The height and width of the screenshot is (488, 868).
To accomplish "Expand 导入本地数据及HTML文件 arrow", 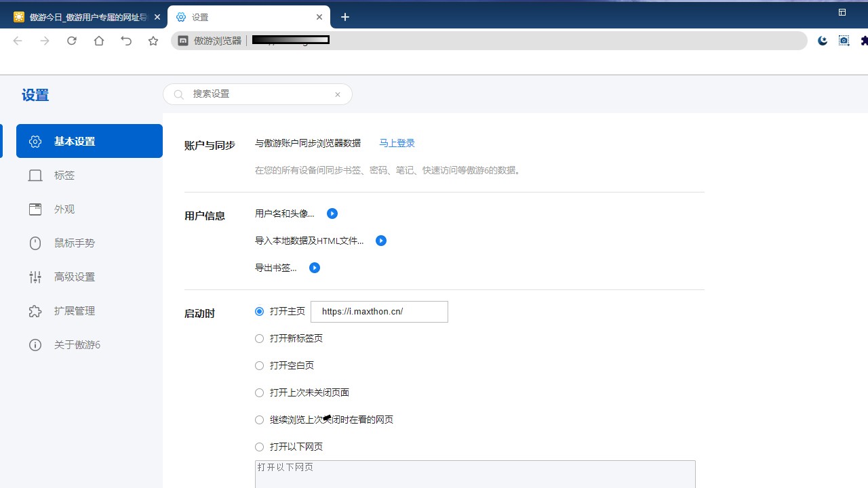I will tap(381, 241).
